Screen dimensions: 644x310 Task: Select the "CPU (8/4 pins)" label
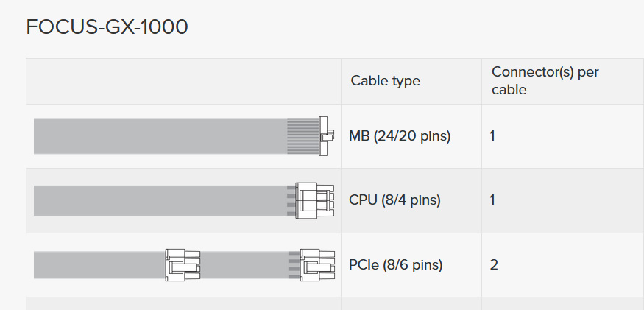[394, 200]
